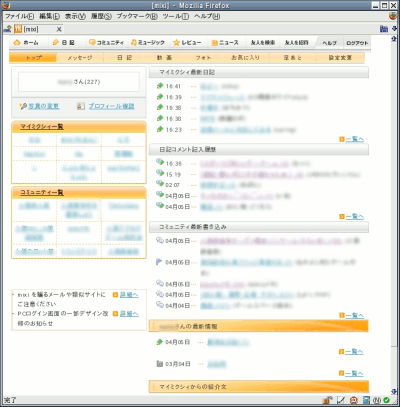
Task: Open the ブックマーク menu
Action: click(137, 16)
